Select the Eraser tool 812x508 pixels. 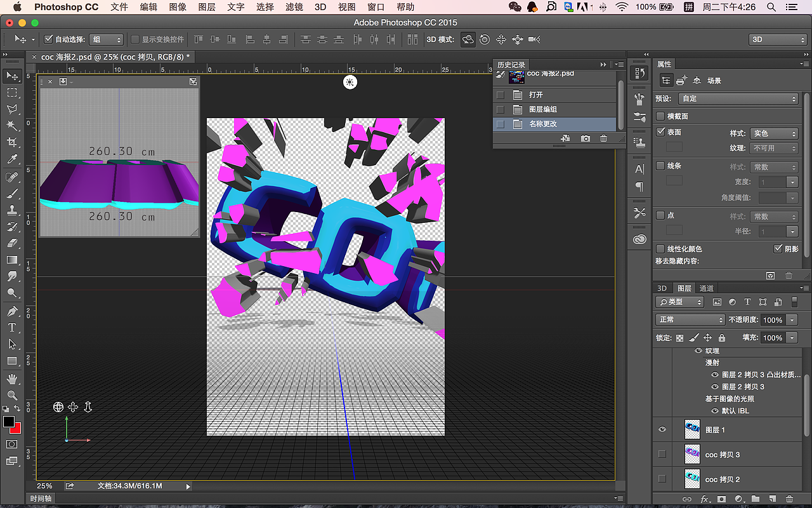pos(12,243)
